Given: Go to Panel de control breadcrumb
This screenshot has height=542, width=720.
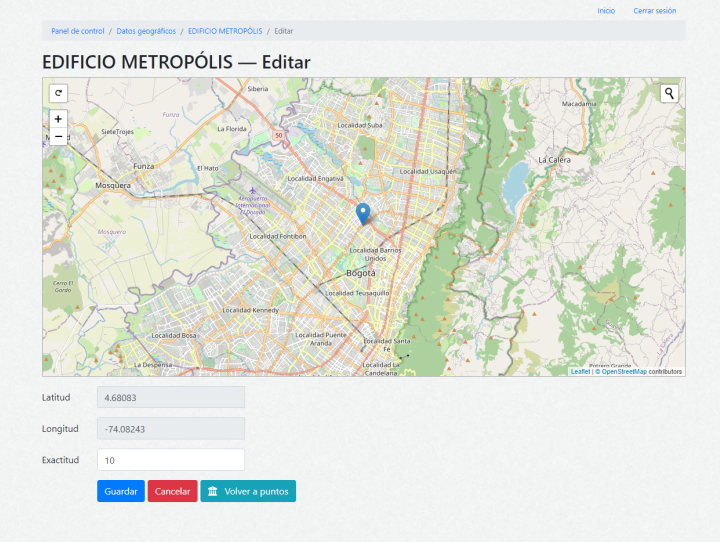Looking at the screenshot, I should click(x=78, y=31).
